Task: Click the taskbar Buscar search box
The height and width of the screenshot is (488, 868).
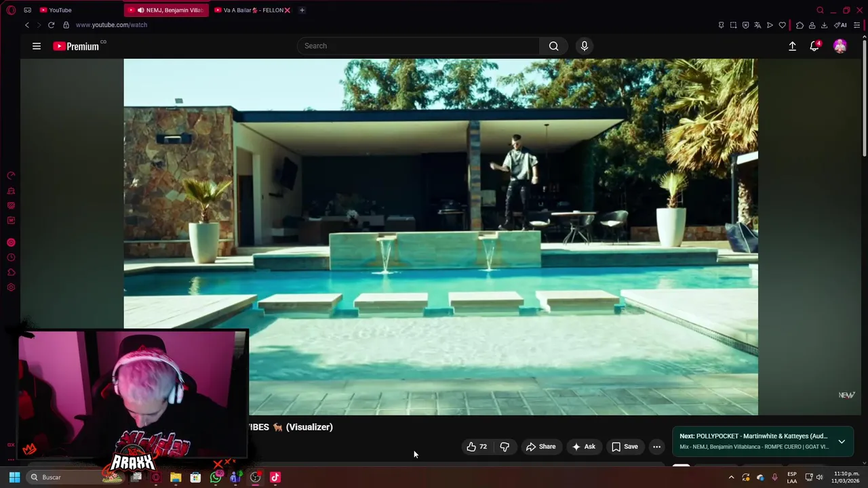Action: coord(75,477)
